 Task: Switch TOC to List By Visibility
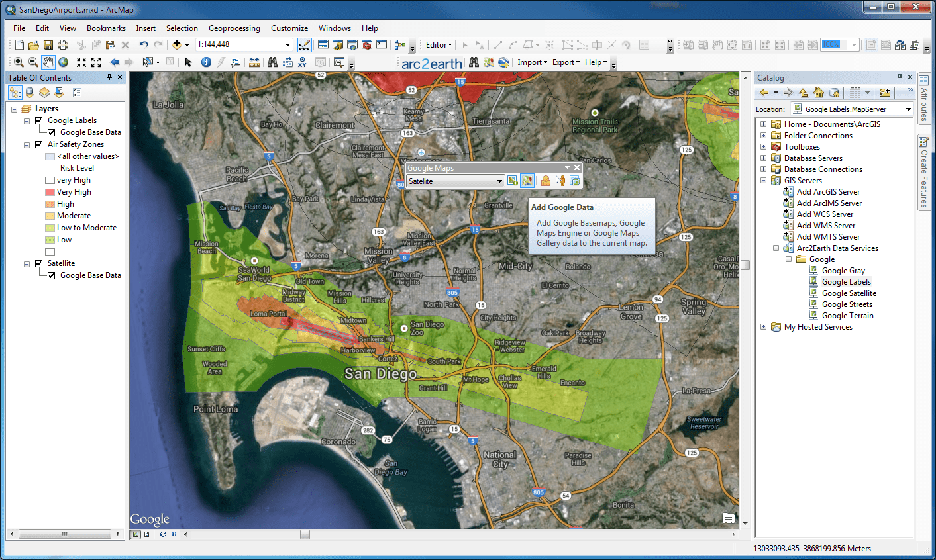(44, 93)
